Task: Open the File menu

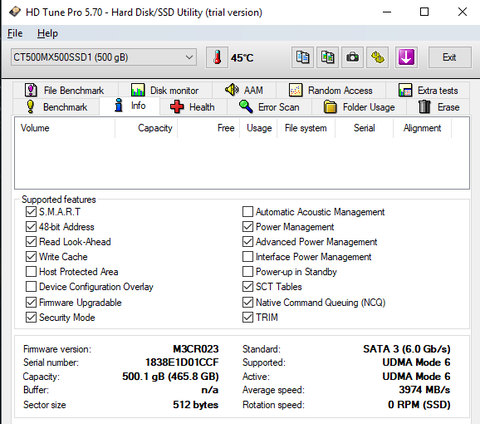Action: click(15, 33)
